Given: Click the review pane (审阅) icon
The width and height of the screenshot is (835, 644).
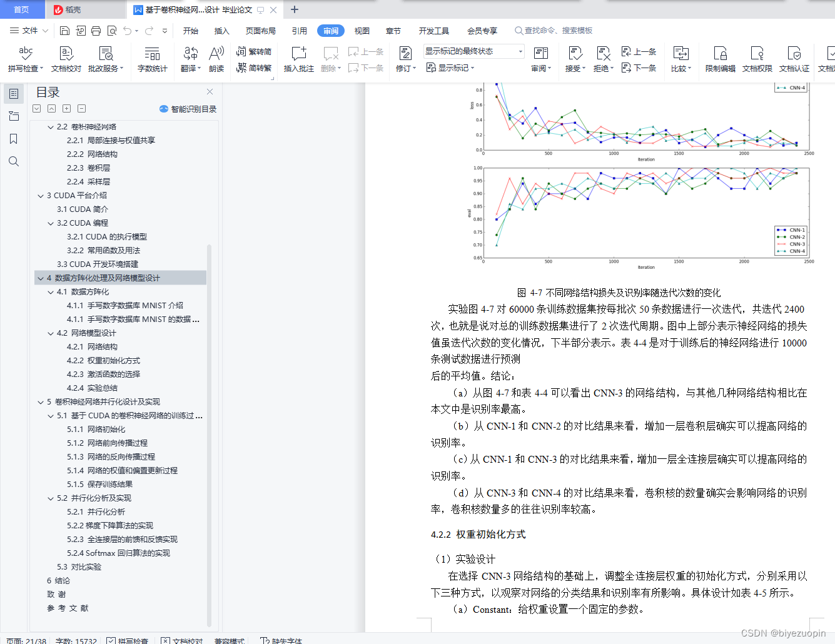Looking at the screenshot, I should click(541, 59).
